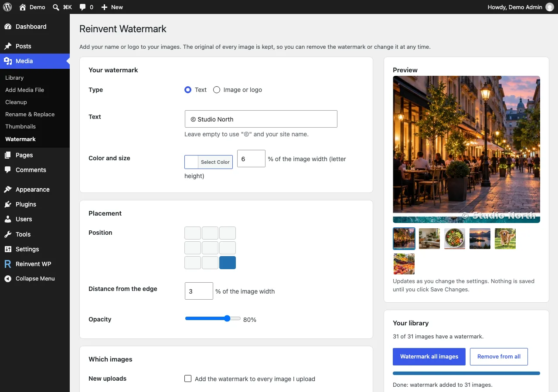This screenshot has width=558, height=392.
Task: Open Thumbnails submenu item
Action: coord(20,126)
